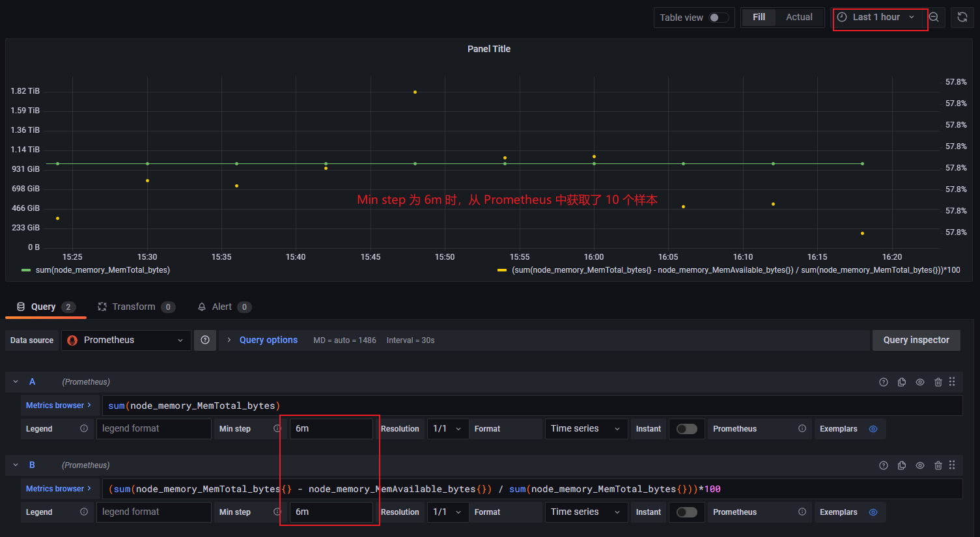
Task: Toggle Exemplars eye for query B
Action: point(873,512)
